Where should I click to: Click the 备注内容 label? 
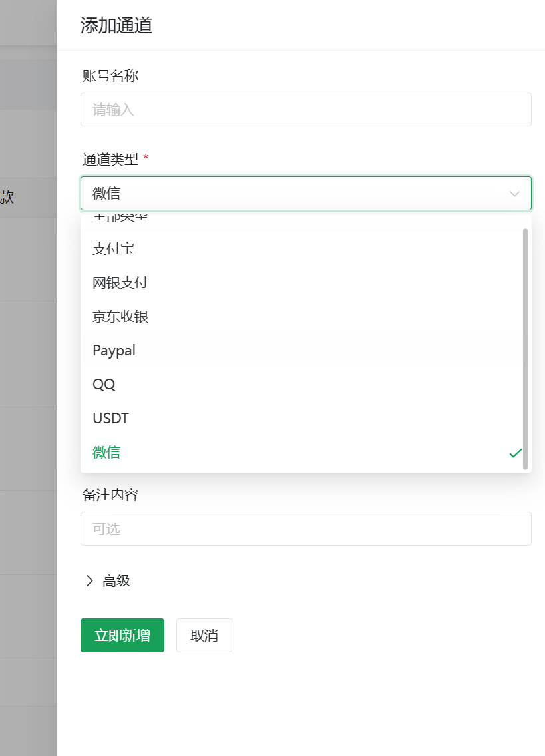110,494
